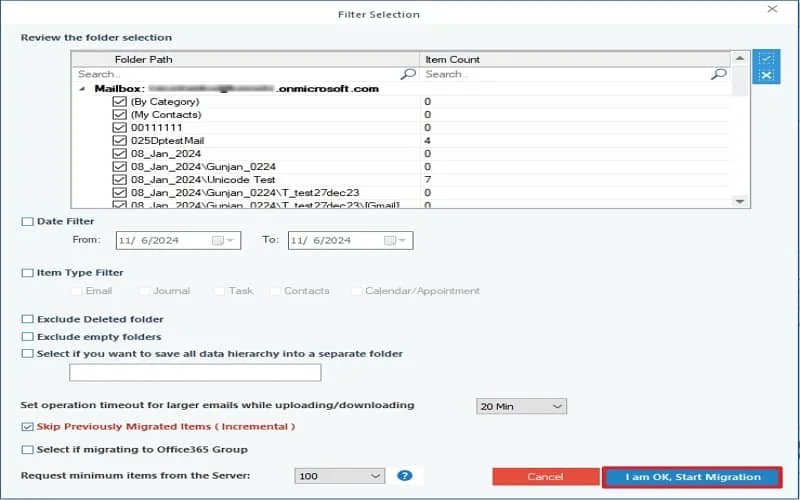This screenshot has width=800, height=500.
Task: Expand the From date dropdown arrow
Action: (x=230, y=240)
